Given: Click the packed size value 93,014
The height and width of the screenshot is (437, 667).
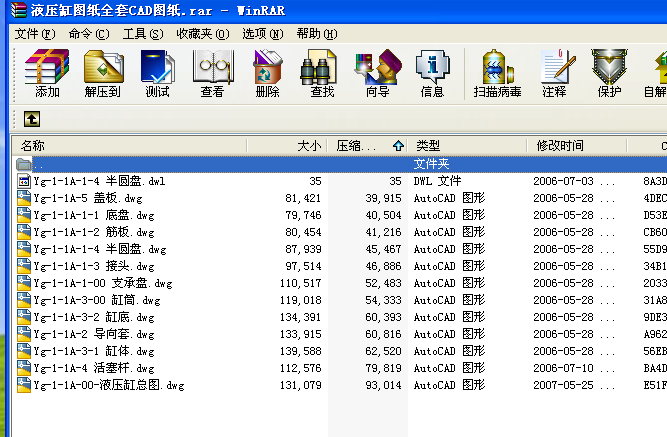Looking at the screenshot, I should [x=383, y=386].
